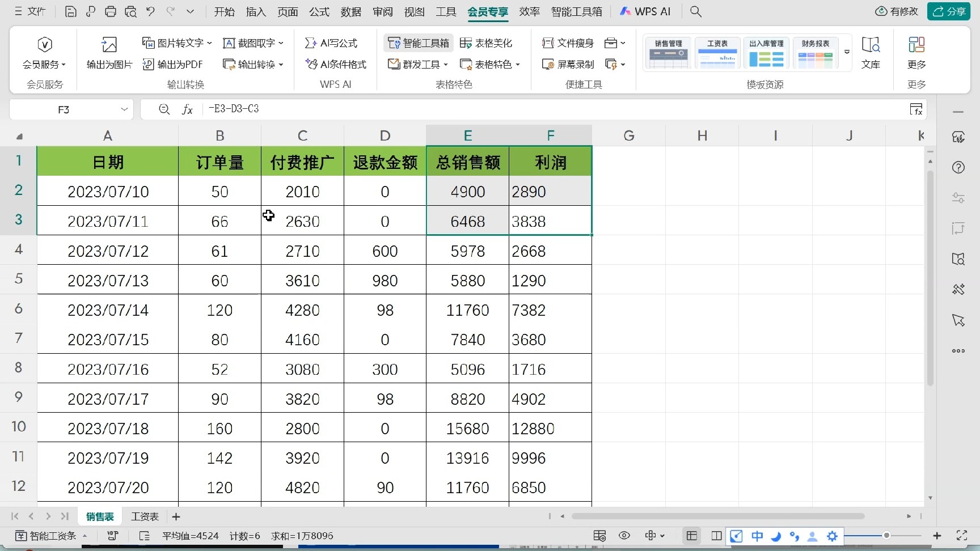Undo the last action
This screenshot has height=551, width=980.
coord(150,11)
